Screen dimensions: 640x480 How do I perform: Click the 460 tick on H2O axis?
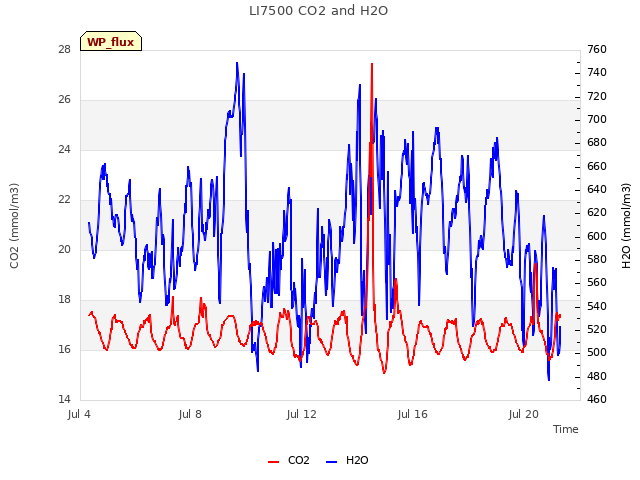point(597,399)
